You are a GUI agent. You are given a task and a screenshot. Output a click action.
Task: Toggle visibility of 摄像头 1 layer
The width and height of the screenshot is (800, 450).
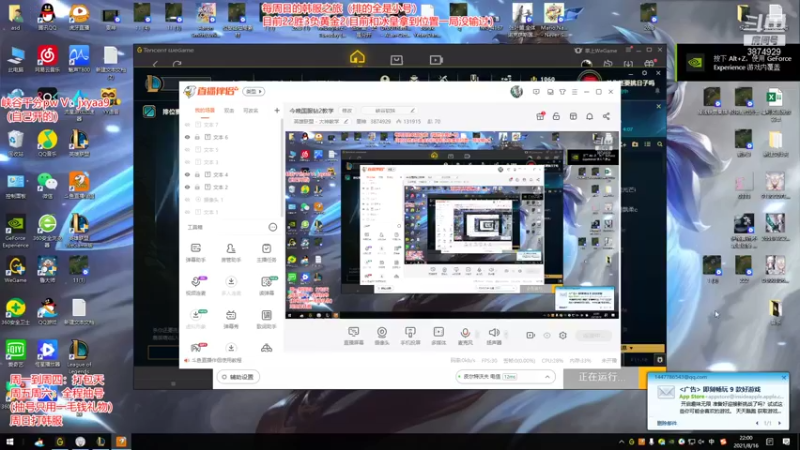tap(187, 199)
